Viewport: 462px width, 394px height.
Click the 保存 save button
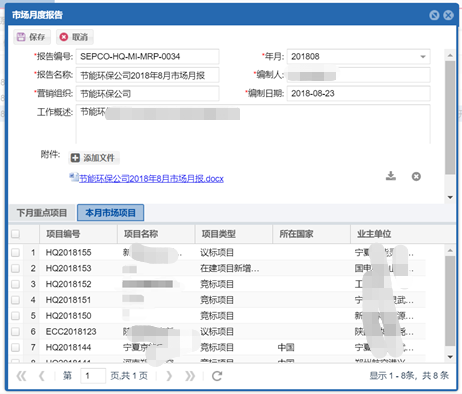(32, 37)
